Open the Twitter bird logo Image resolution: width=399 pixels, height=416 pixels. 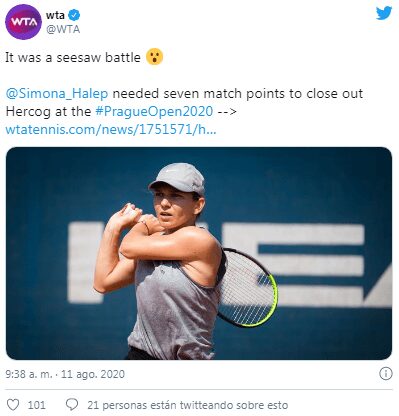pyautogui.click(x=384, y=13)
